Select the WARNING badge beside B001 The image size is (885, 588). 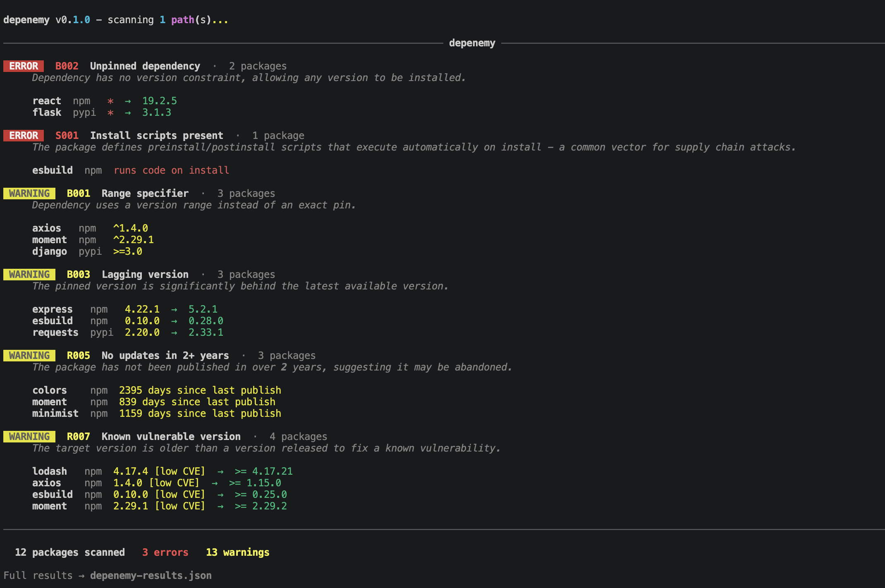point(29,194)
